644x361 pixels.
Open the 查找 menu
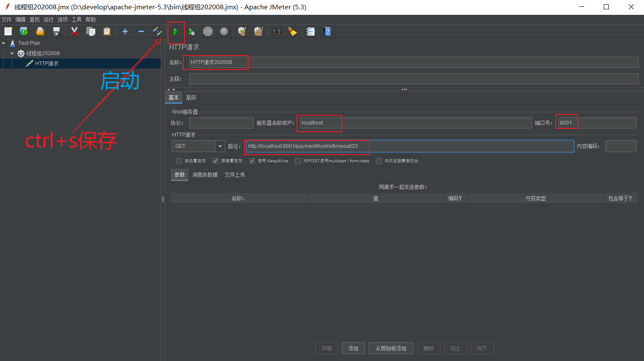click(35, 19)
